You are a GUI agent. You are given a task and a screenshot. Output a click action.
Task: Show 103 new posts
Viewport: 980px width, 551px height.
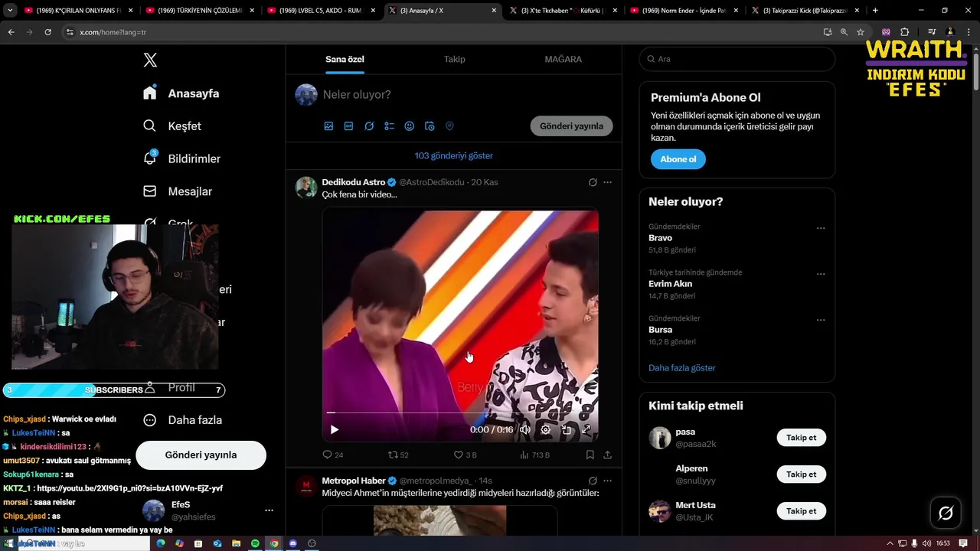(454, 155)
